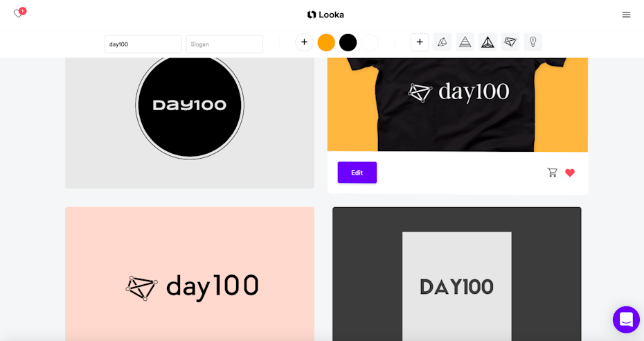Click the day100 company name field
The image size is (644, 341).
143,44
